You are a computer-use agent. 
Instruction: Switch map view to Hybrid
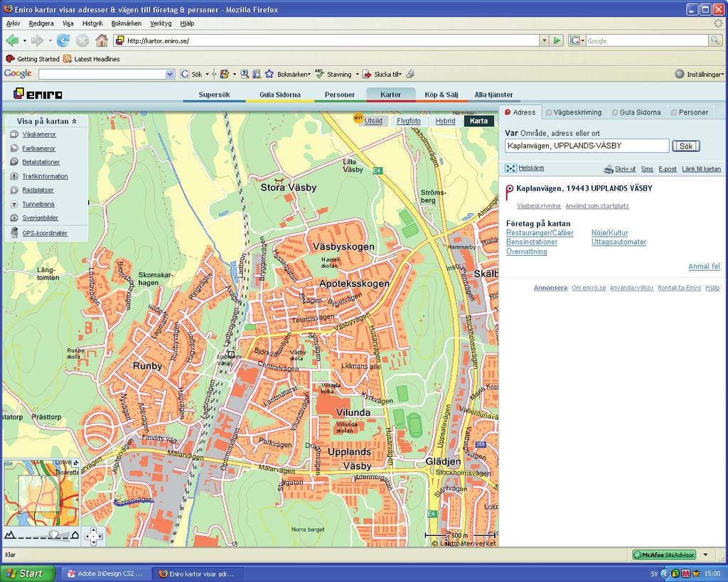point(445,121)
